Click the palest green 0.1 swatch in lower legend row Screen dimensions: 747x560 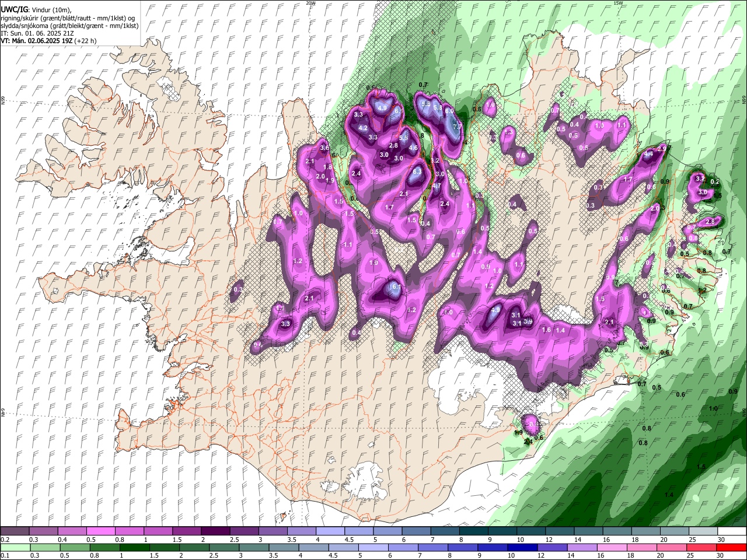pos(15,548)
